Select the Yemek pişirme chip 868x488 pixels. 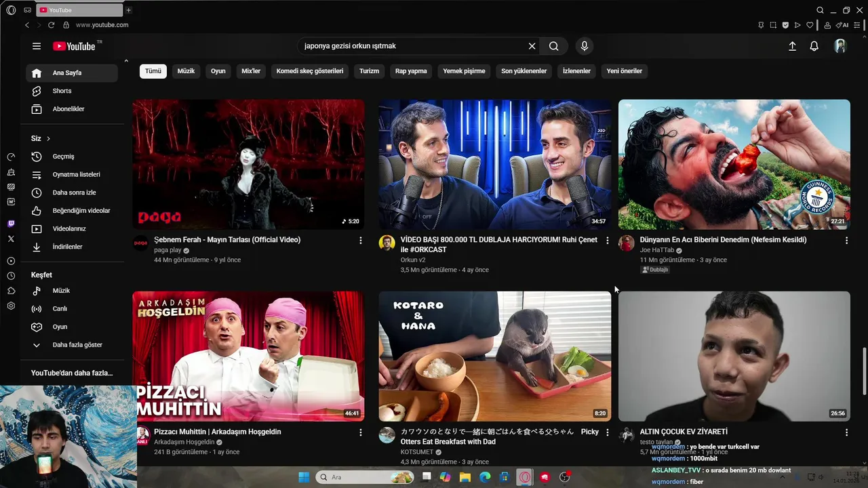(464, 70)
